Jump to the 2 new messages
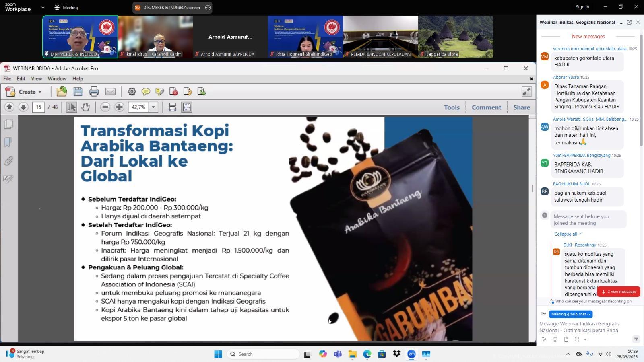The image size is (644, 362). [619, 292]
